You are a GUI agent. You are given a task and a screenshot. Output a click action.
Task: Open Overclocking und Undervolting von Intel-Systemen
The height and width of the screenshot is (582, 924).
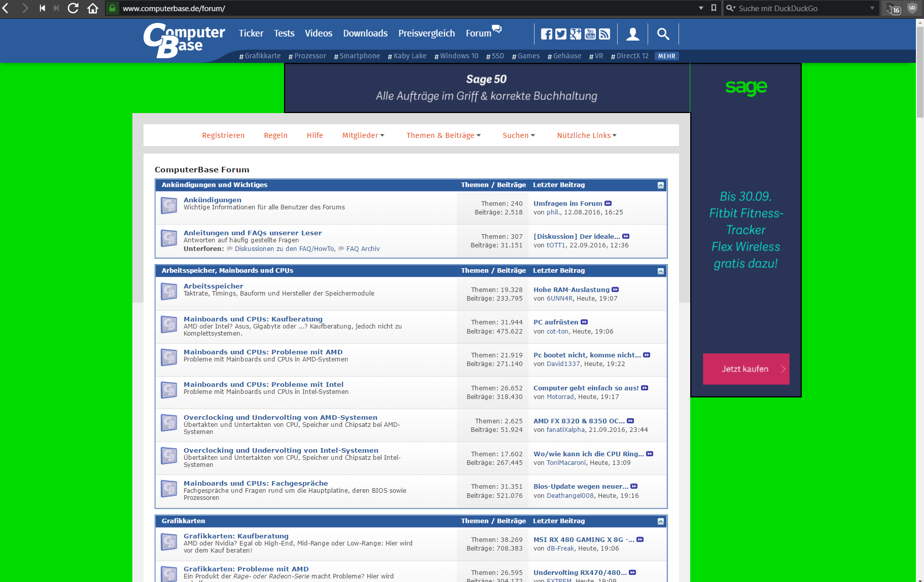281,451
